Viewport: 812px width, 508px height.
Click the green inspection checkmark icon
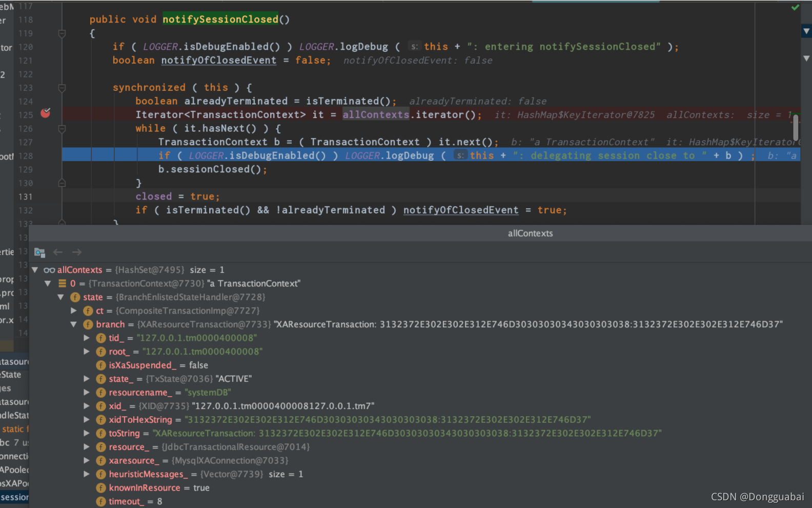point(795,7)
